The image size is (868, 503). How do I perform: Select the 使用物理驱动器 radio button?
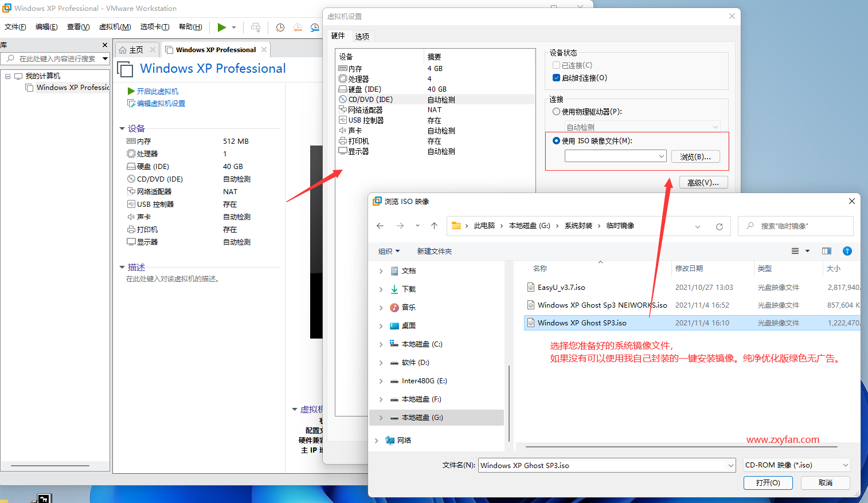[x=556, y=112]
